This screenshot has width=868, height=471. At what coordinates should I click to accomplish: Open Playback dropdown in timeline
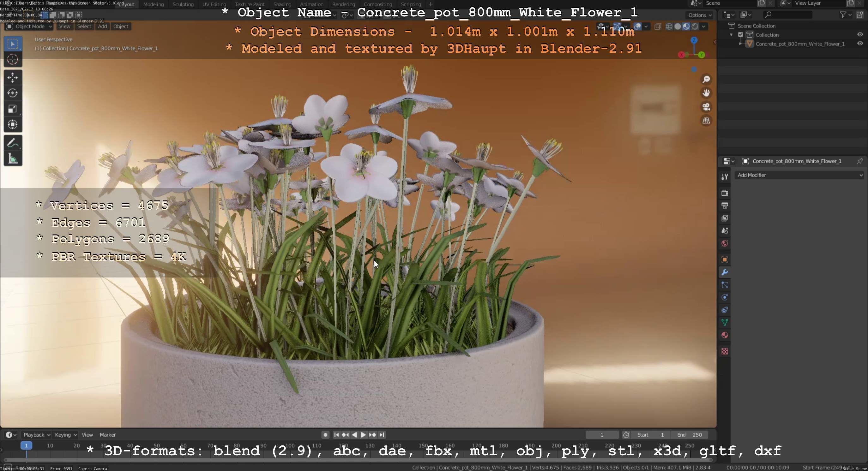click(x=37, y=435)
